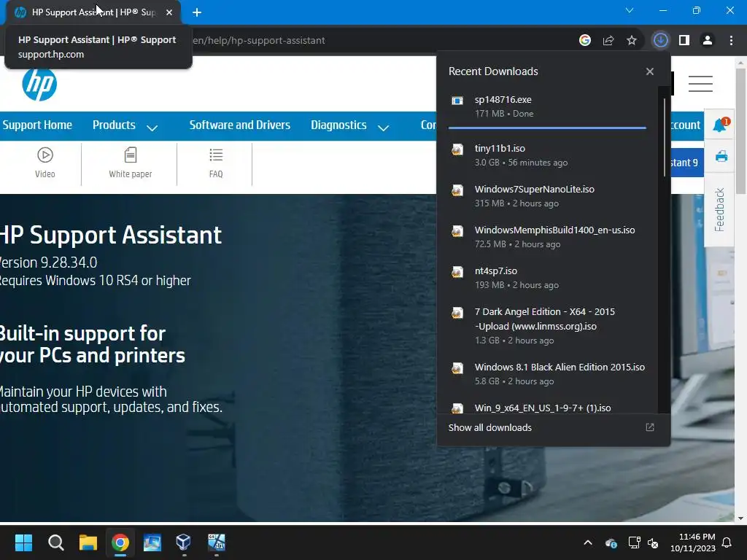Click the HP logo
Viewport: 747px width, 560px height.
click(x=39, y=85)
